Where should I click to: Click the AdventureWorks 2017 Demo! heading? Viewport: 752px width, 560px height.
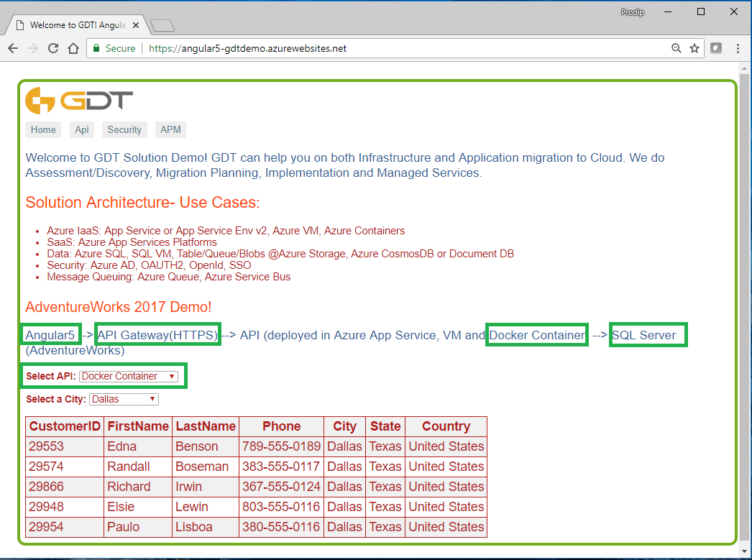click(119, 307)
